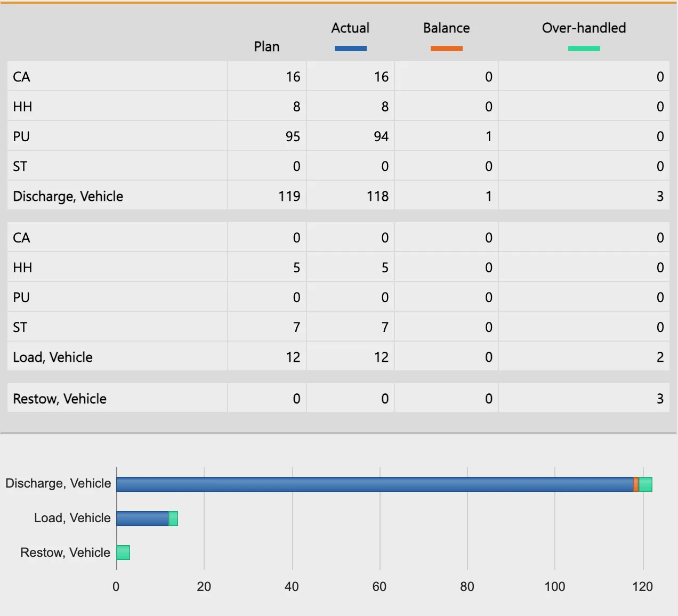678x616 pixels.
Task: Click the ST row label in the Load, Vehicle group
Action: [20, 327]
